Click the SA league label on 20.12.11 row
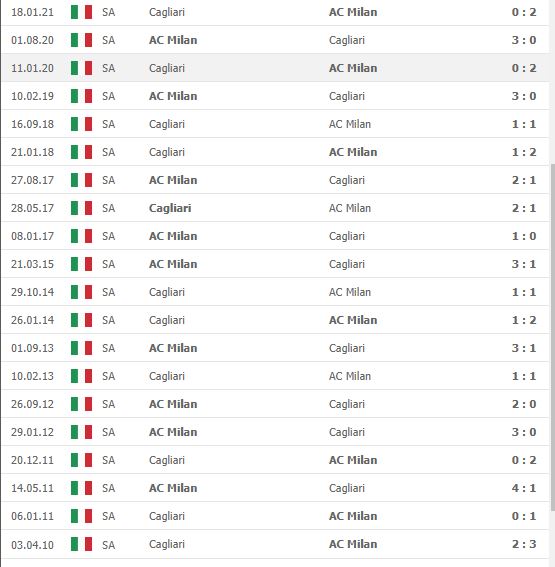Image resolution: width=555 pixels, height=567 pixels. point(108,460)
